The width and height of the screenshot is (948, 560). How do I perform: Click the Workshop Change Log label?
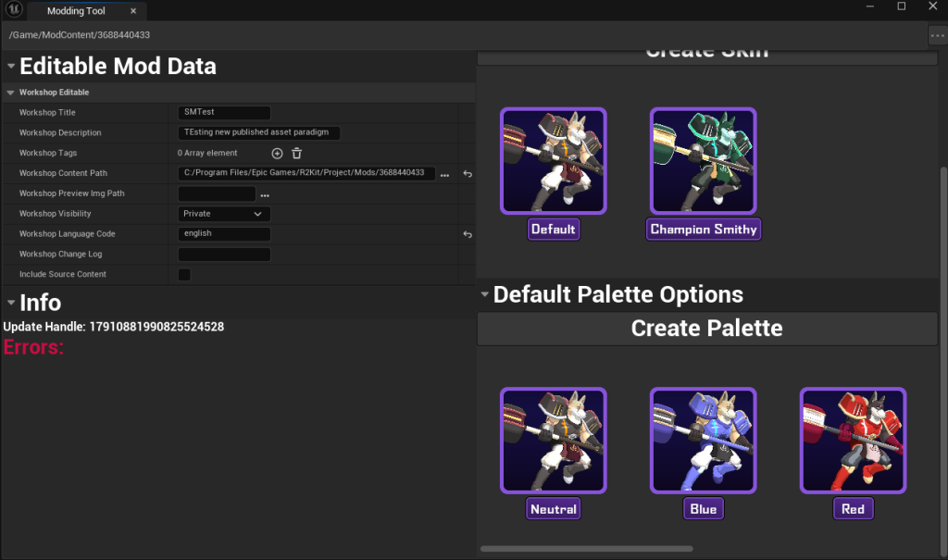tap(60, 254)
